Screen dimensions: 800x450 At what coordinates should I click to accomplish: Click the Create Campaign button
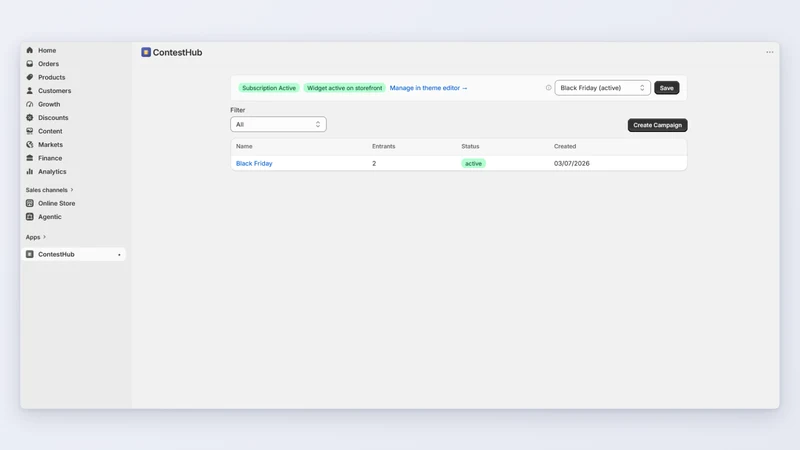(x=657, y=125)
